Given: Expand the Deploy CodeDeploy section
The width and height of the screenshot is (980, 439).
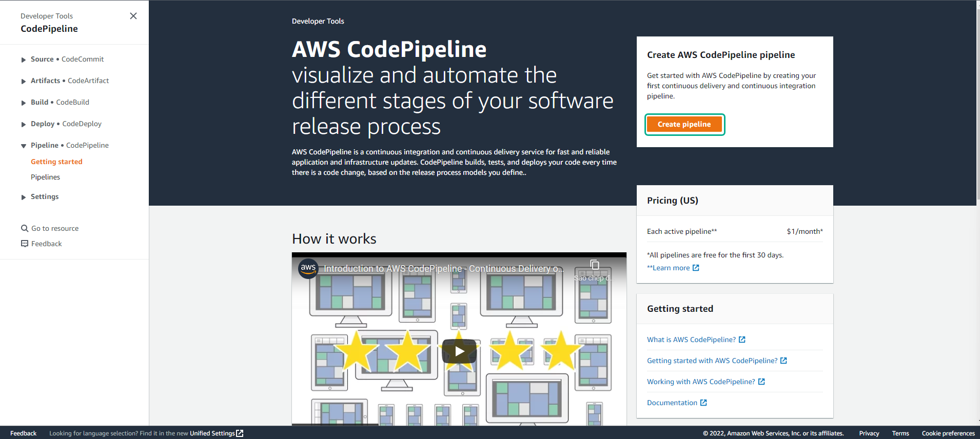Looking at the screenshot, I should pos(24,125).
